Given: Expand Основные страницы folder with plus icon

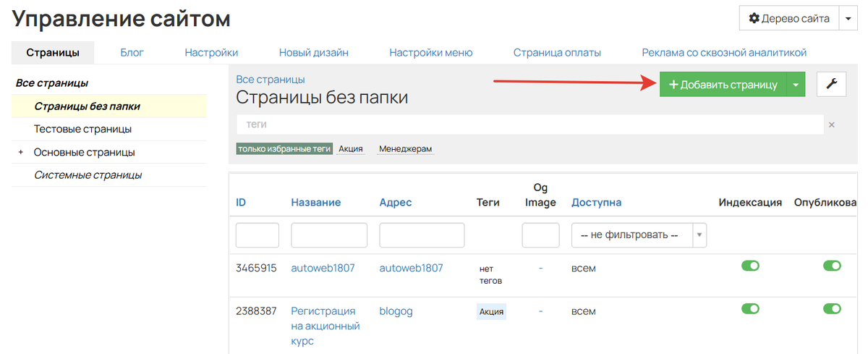Looking at the screenshot, I should click(x=20, y=153).
